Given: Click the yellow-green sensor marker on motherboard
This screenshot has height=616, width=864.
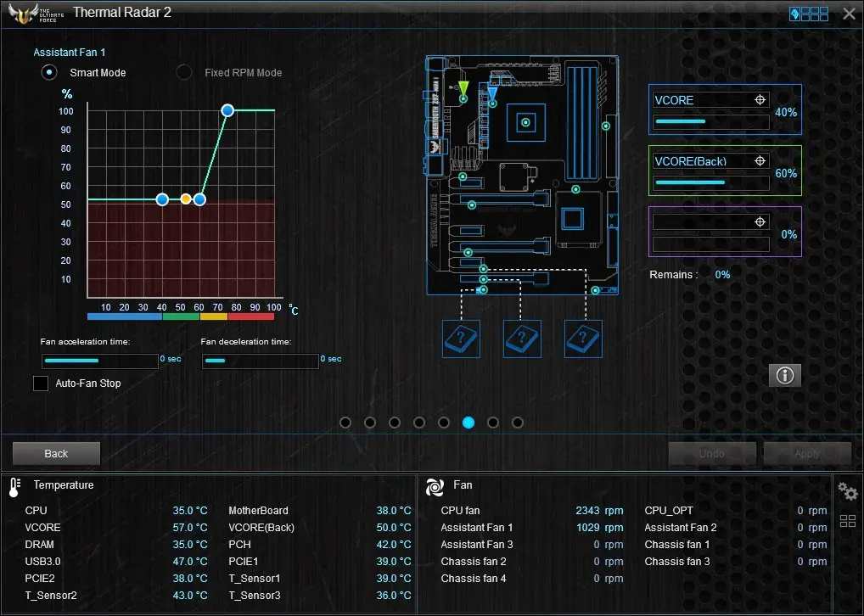Looking at the screenshot, I should 463,89.
